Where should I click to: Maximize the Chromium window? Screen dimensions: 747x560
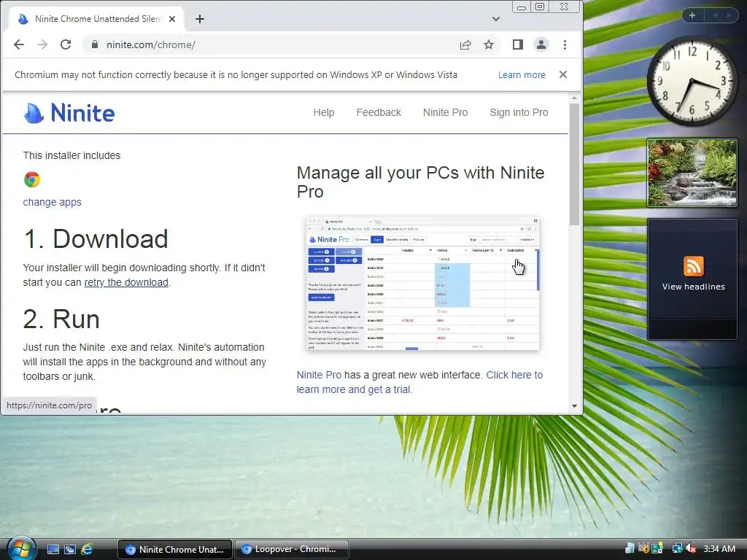(540, 7)
